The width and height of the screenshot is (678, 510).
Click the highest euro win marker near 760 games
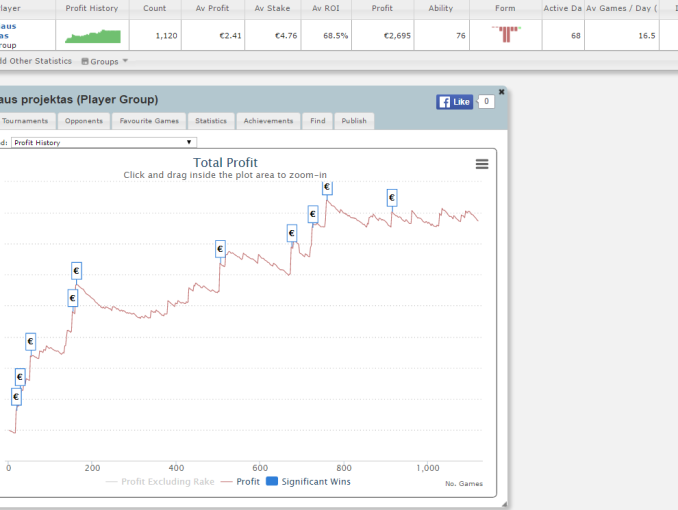click(327, 188)
